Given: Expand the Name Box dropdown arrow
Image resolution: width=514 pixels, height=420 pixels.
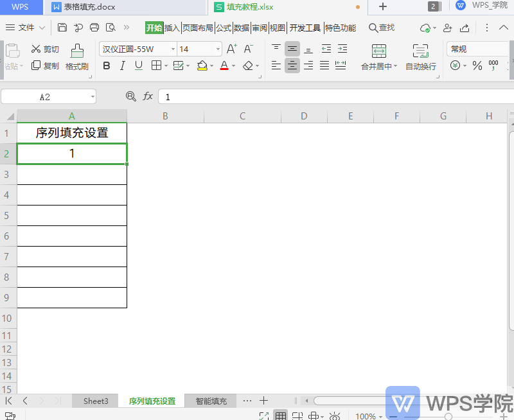Looking at the screenshot, I should 93,96.
